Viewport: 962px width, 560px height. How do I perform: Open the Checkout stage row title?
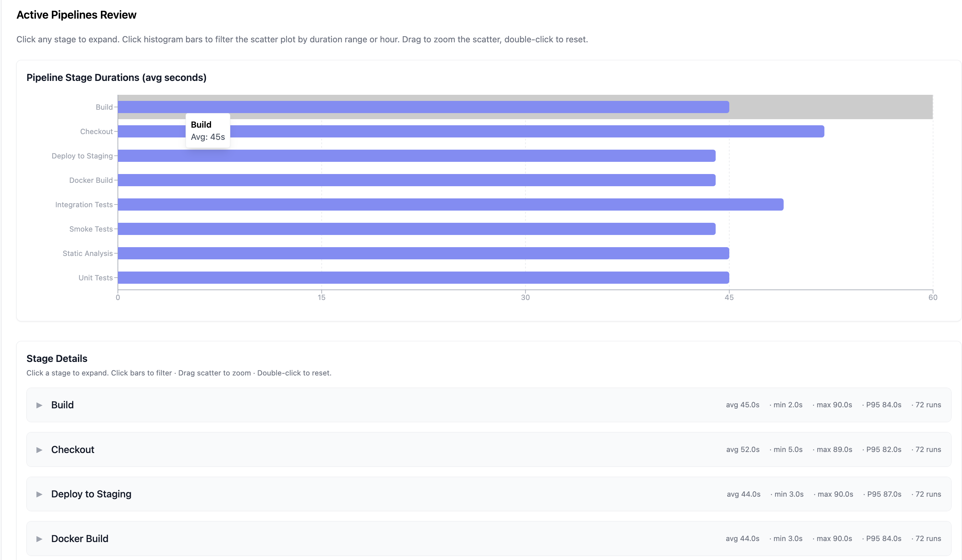(72, 450)
